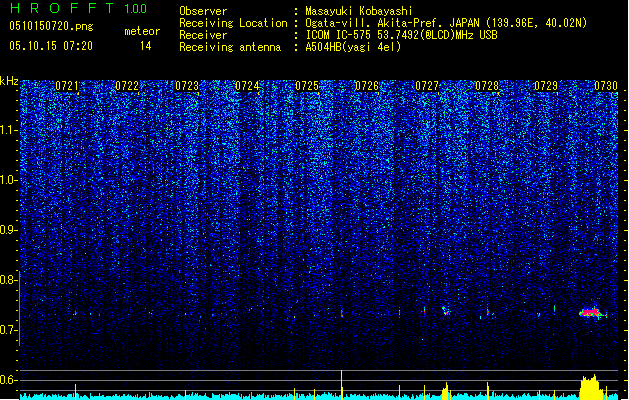The image size is (629, 400).
Task: Click the 0.6 kHz axis label
Action: pyautogui.click(x=9, y=380)
